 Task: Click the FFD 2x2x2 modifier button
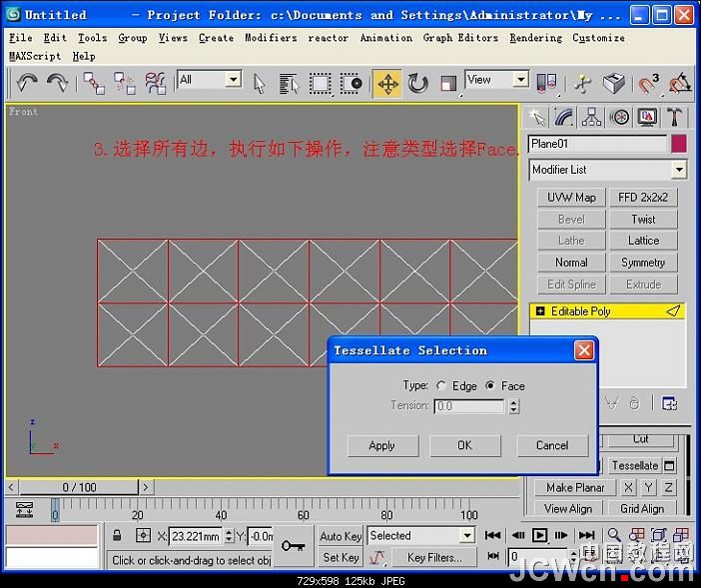(x=643, y=197)
